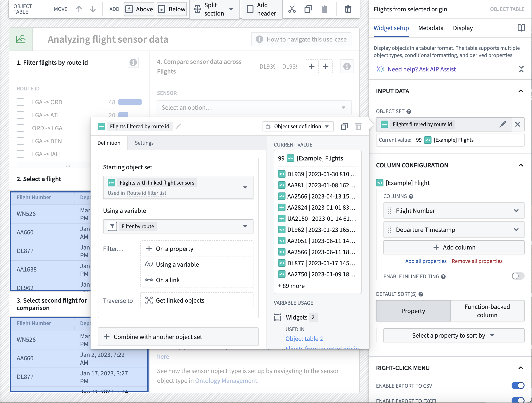Click the duplicate widget icon in top toolbar
Screen dimensions: 532x403
(308, 9)
